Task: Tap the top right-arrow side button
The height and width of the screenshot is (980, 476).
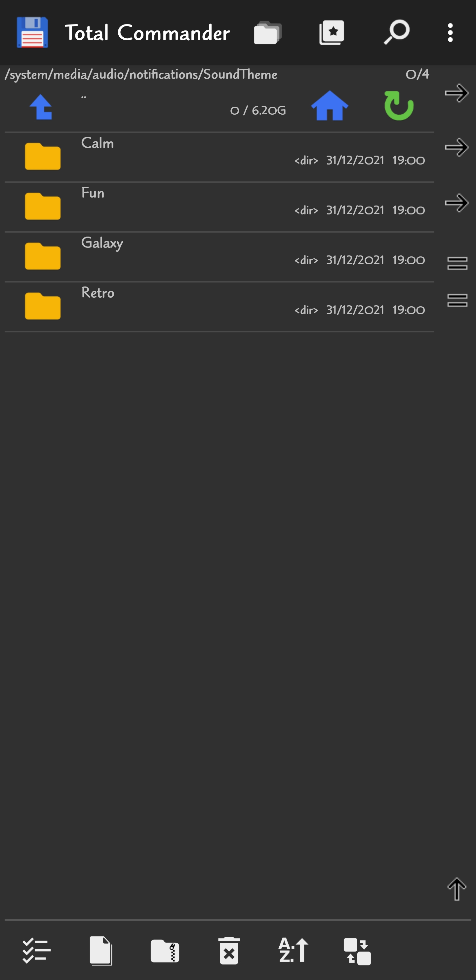Action: (456, 93)
